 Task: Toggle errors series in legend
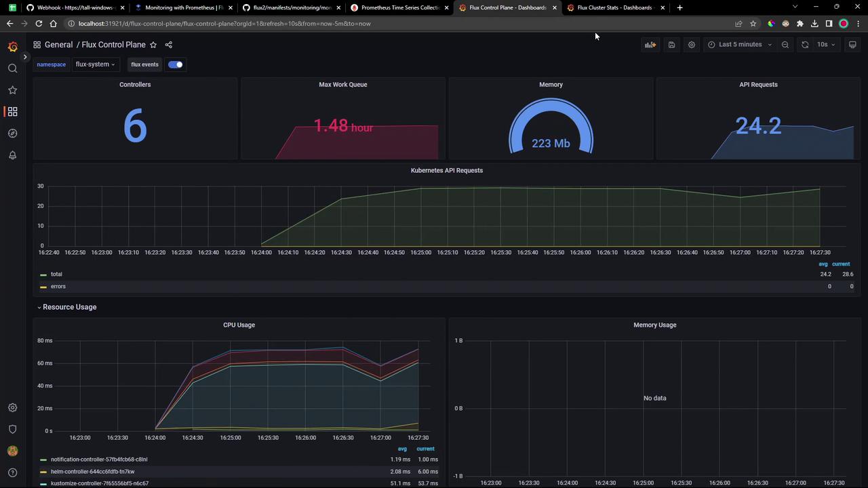tap(58, 287)
